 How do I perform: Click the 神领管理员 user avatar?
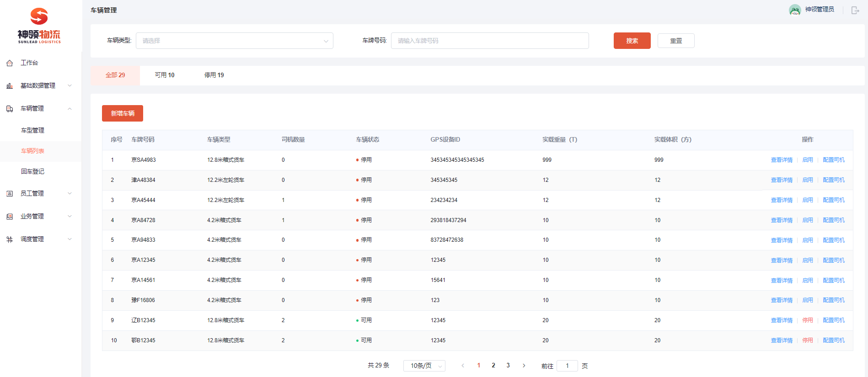[x=795, y=10]
